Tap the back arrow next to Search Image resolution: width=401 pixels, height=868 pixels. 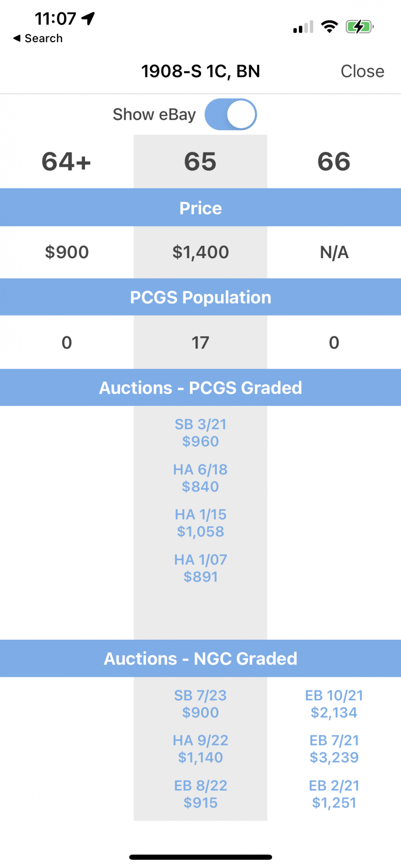pos(17,38)
